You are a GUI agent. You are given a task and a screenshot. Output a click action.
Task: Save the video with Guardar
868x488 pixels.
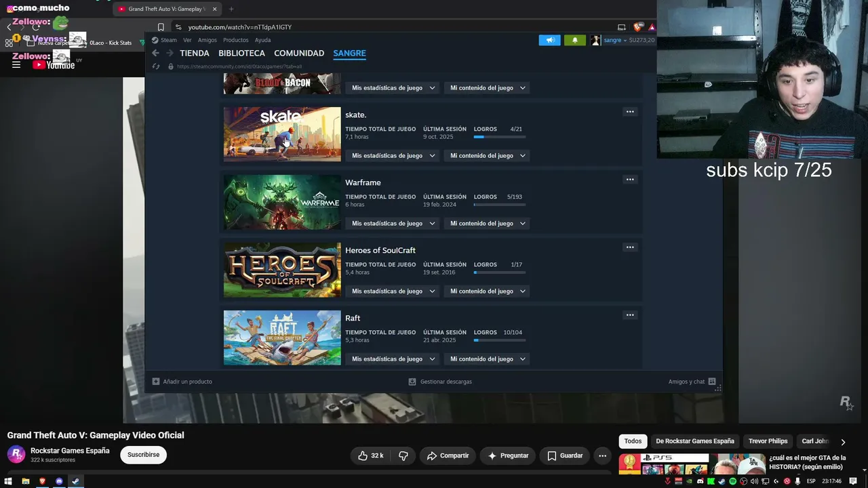pos(565,455)
